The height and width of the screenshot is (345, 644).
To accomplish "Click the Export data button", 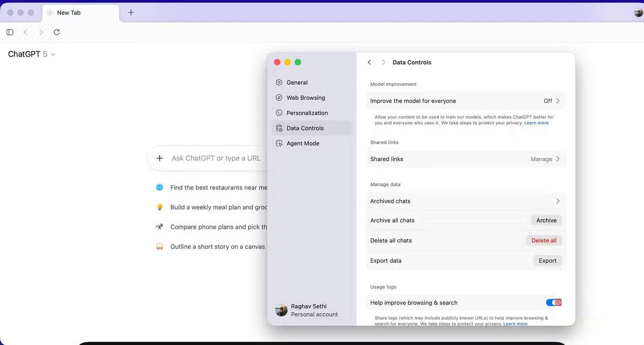I will tap(547, 261).
